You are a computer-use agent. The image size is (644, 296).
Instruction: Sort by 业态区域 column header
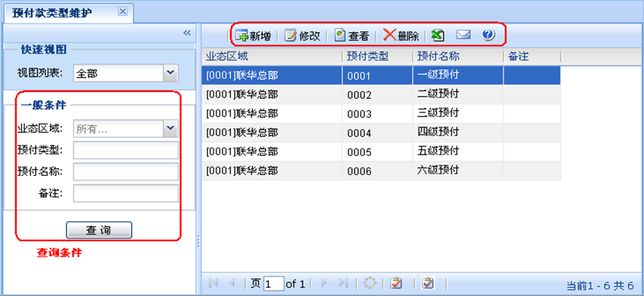[271, 56]
